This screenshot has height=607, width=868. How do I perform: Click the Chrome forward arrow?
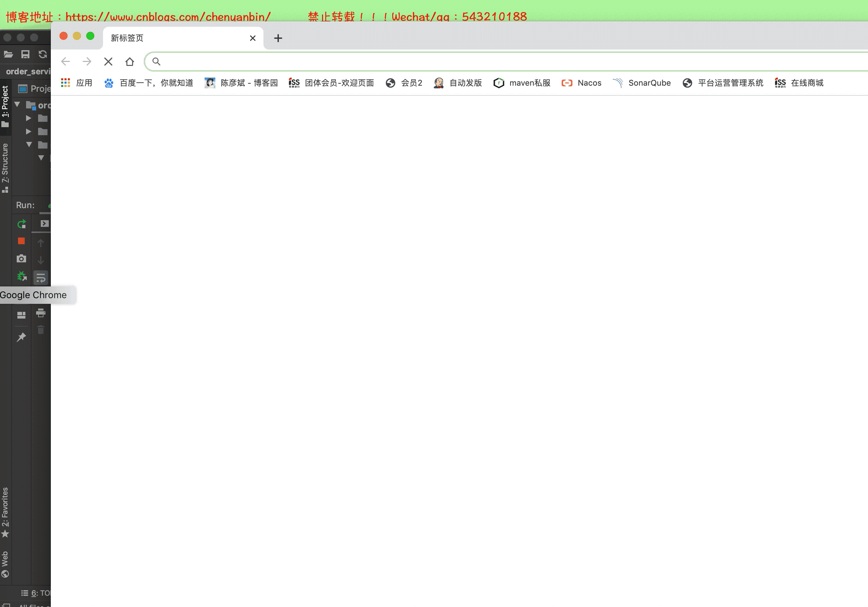(87, 61)
